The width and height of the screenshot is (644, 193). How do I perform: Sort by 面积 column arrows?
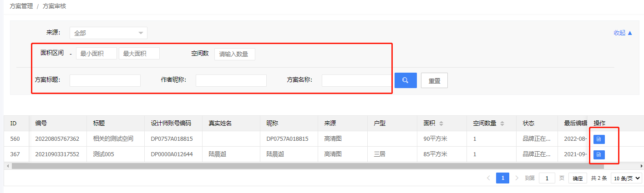point(441,124)
